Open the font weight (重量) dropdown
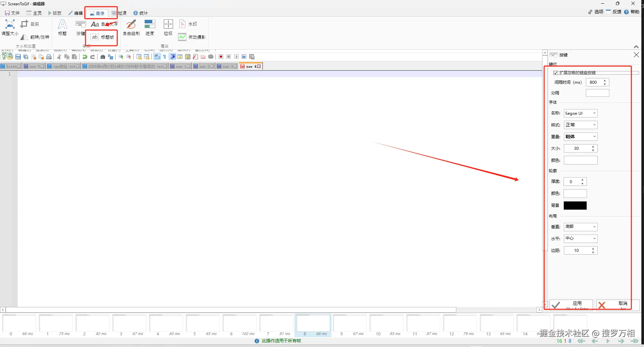 point(581,137)
